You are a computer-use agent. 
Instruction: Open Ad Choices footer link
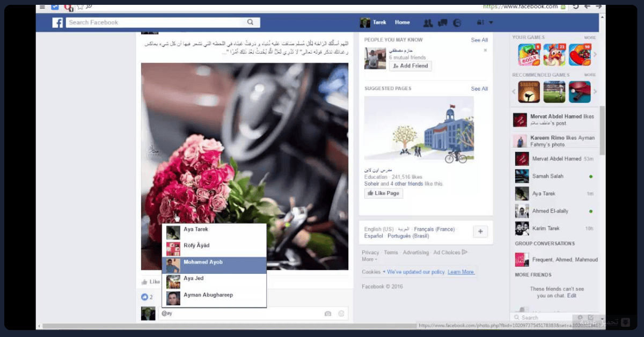450,252
